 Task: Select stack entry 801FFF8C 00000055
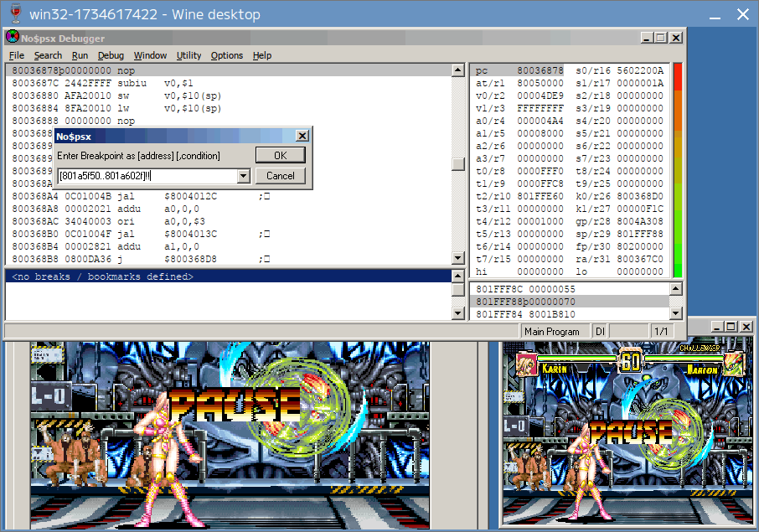(x=570, y=289)
